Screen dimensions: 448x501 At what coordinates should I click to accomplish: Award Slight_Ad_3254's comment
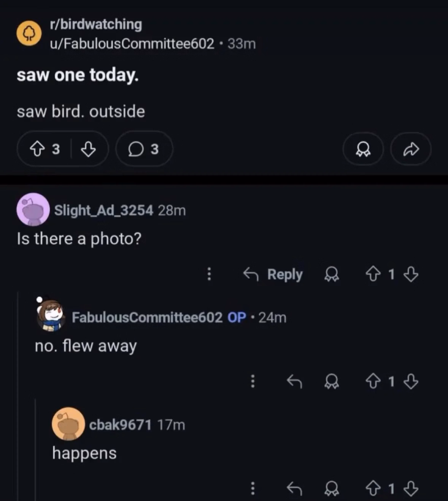tap(331, 274)
